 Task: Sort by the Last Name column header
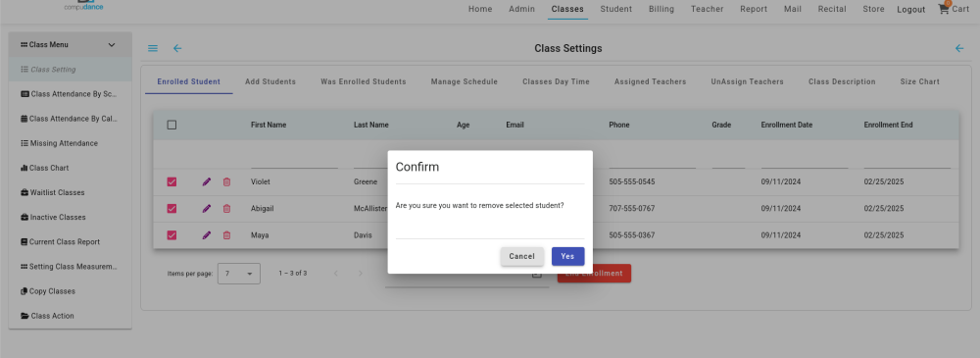tap(371, 126)
